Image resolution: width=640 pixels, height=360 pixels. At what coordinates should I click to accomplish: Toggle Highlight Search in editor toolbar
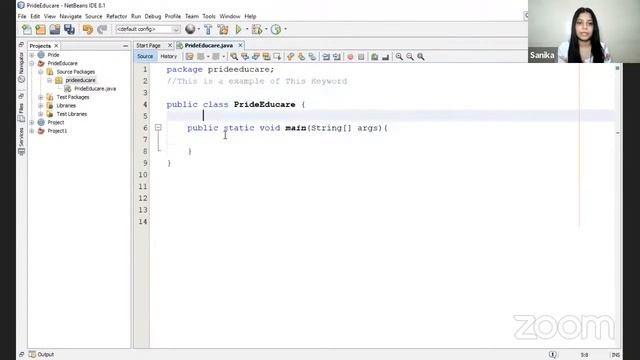(x=267, y=57)
